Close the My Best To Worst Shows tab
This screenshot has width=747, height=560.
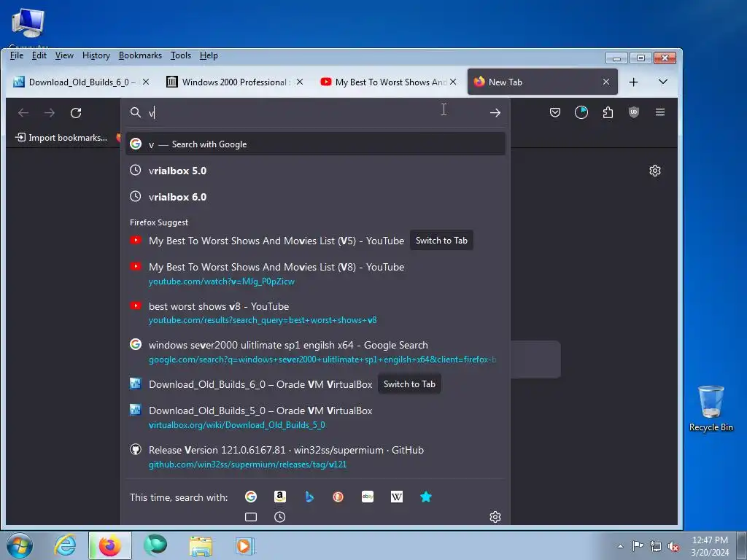pyautogui.click(x=453, y=82)
